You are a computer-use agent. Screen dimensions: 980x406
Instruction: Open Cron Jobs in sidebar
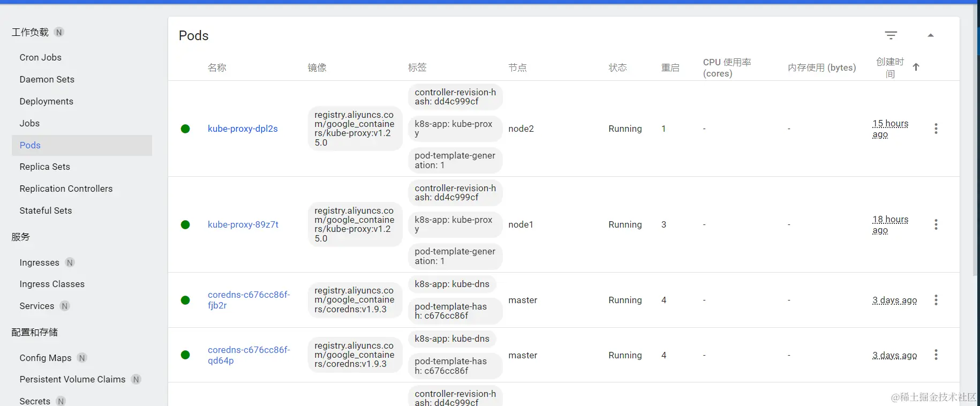(x=41, y=57)
